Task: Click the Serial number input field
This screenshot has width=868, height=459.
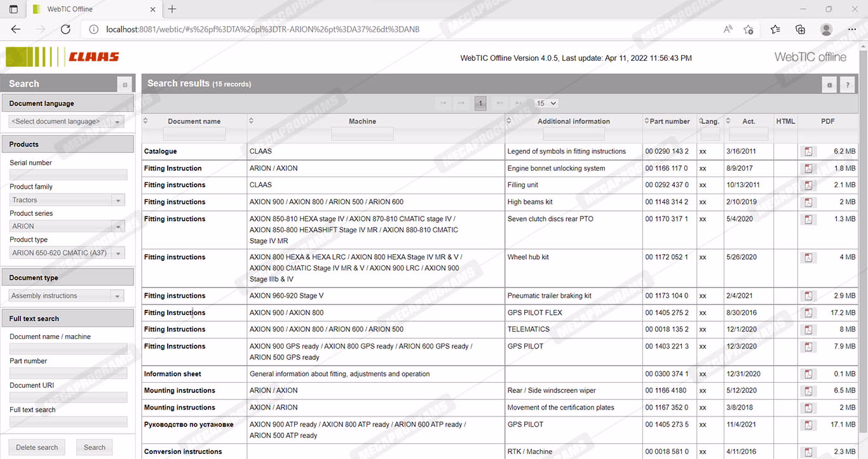Action: (x=68, y=175)
